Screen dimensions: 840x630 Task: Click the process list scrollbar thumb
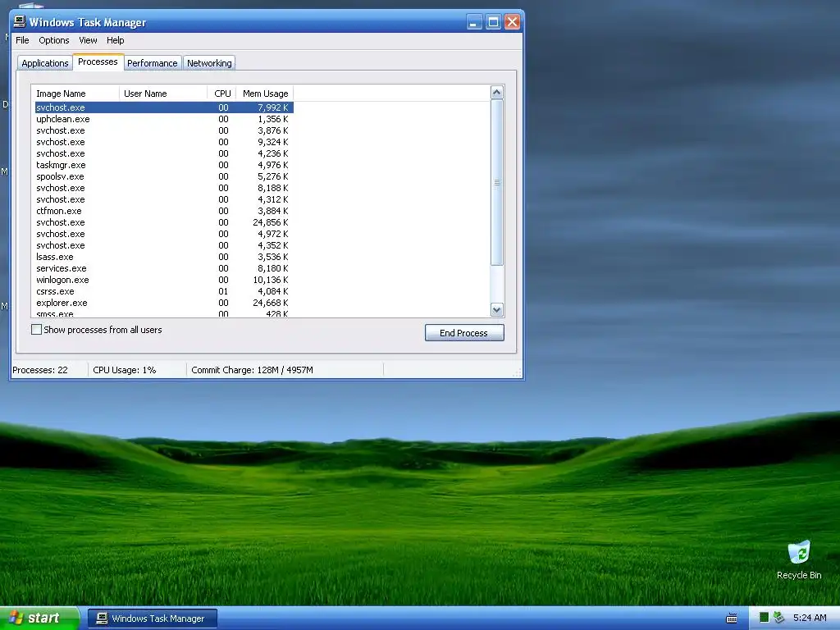496,182
